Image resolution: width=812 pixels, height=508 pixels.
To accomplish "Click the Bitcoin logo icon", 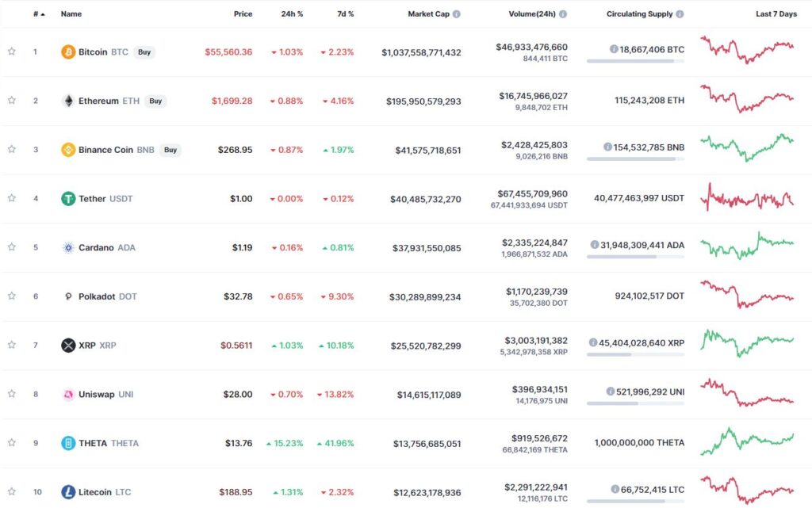I will click(68, 52).
